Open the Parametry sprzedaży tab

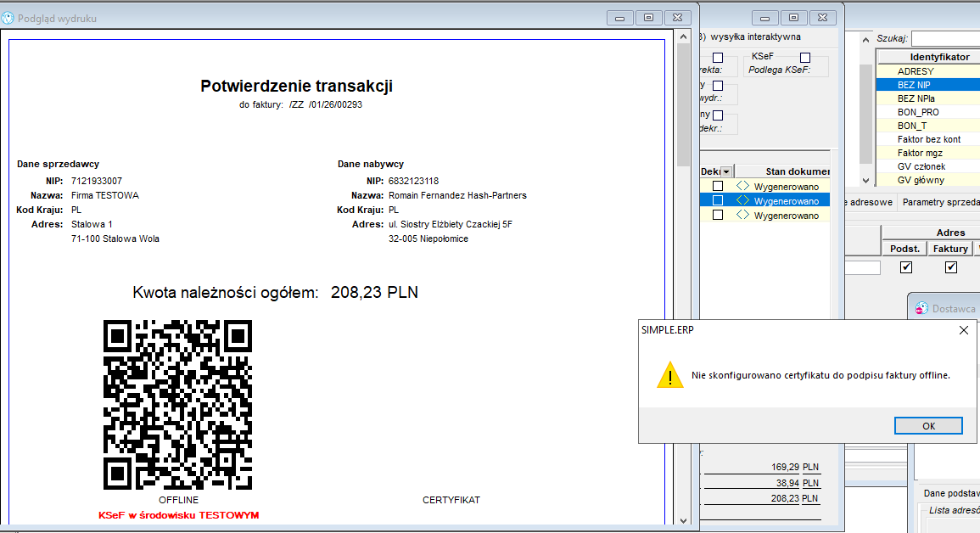coord(938,202)
